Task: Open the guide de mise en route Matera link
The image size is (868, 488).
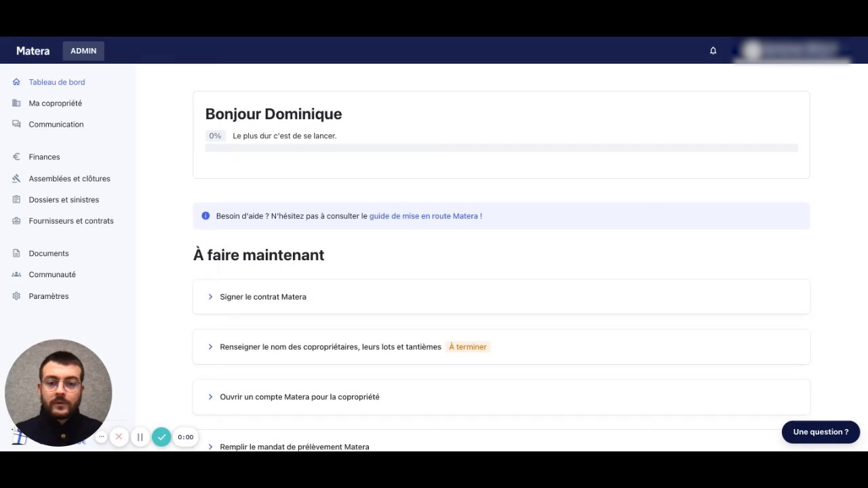Action: (425, 216)
